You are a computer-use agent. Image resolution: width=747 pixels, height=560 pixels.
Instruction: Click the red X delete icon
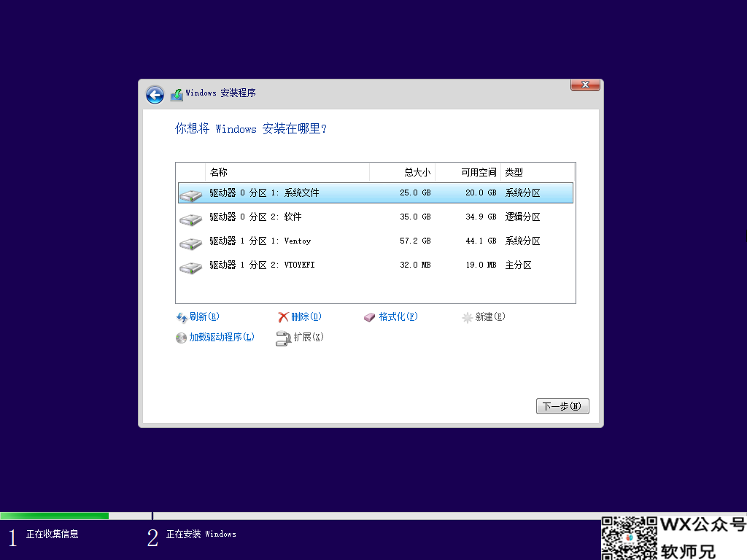pyautogui.click(x=284, y=317)
